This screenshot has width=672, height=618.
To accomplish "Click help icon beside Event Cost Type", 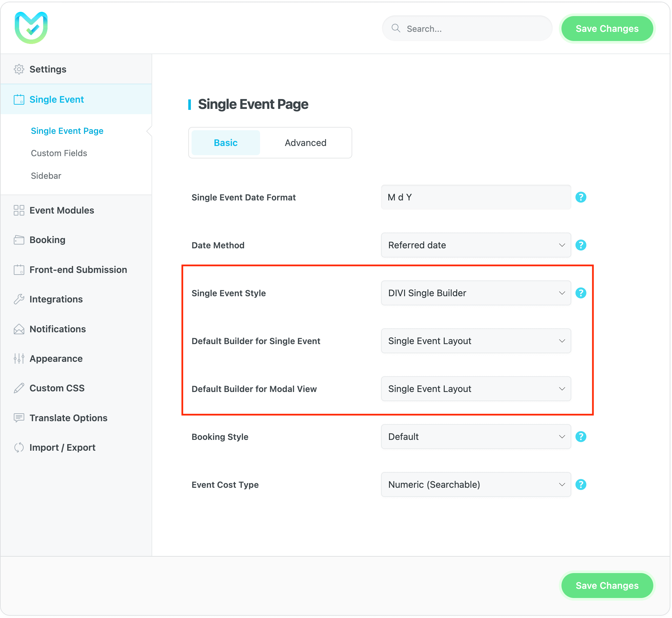I will pos(581,484).
